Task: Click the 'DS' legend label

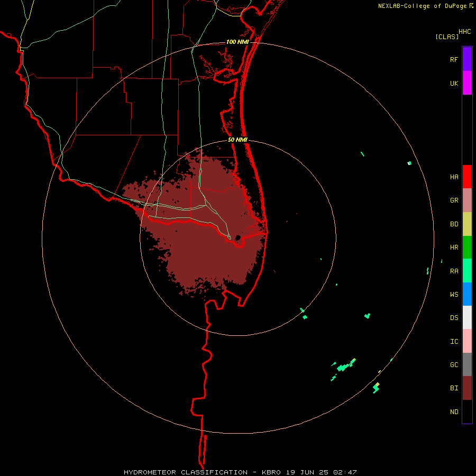Action: pos(454,318)
